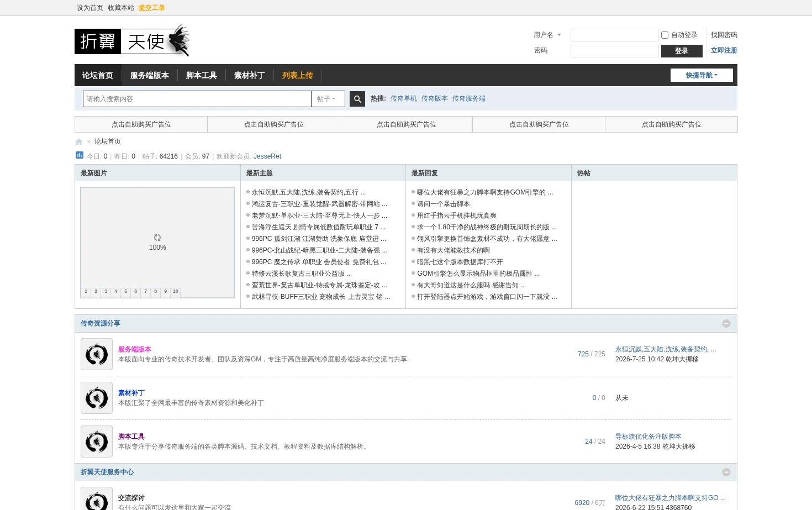Open new member JesseRet profile
The width and height of the screenshot is (812, 510).
267,156
